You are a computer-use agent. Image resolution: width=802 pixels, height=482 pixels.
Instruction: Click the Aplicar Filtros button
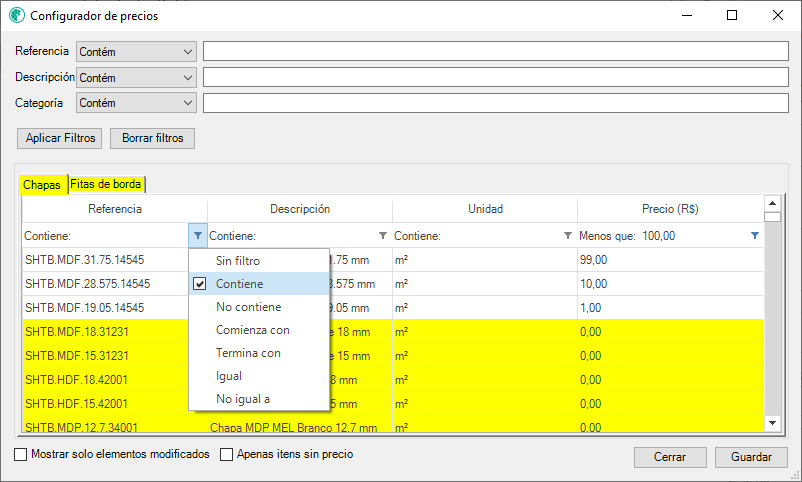click(60, 138)
